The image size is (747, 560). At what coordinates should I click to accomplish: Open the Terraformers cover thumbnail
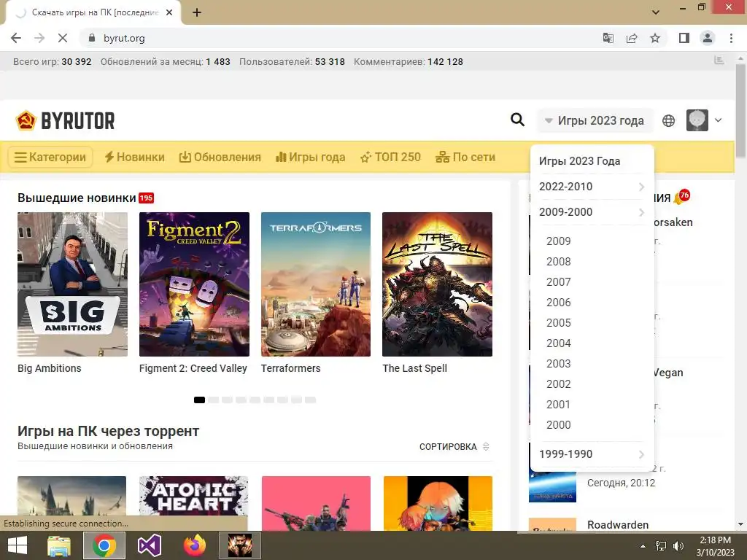(x=316, y=284)
